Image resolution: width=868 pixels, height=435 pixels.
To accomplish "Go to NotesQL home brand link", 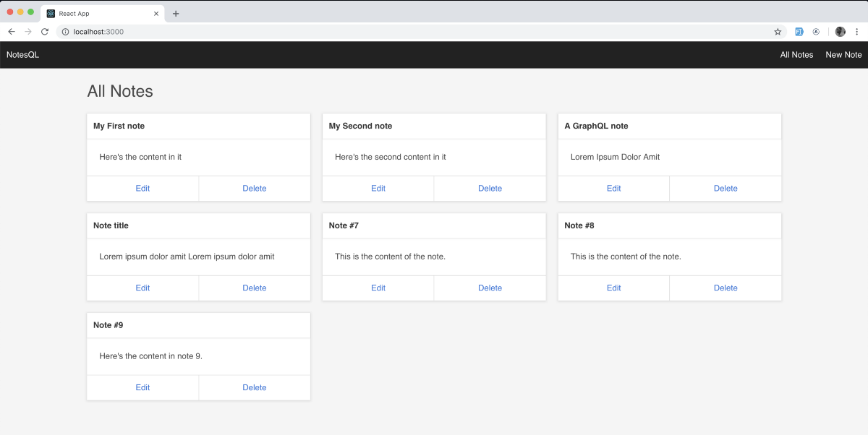I will (x=23, y=55).
